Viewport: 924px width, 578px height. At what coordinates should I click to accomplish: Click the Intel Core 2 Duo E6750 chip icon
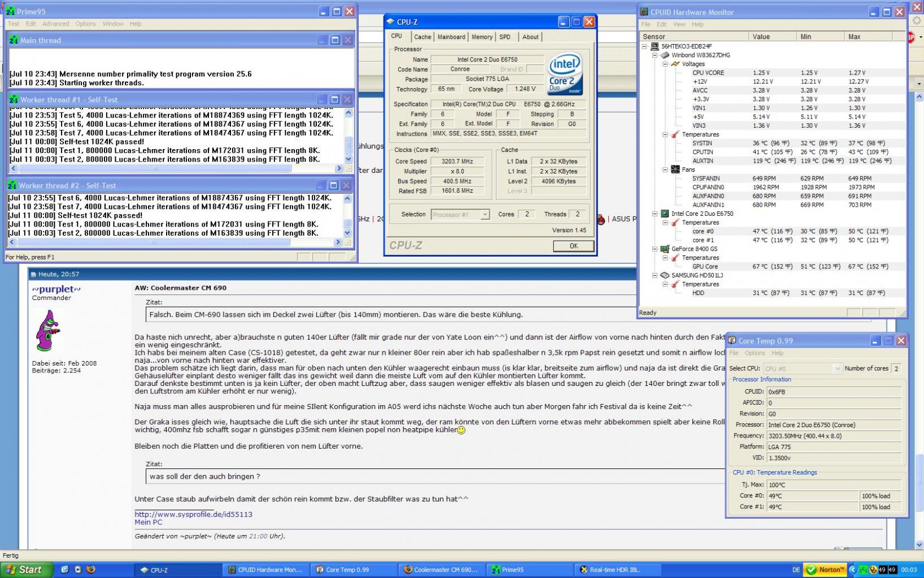click(665, 214)
